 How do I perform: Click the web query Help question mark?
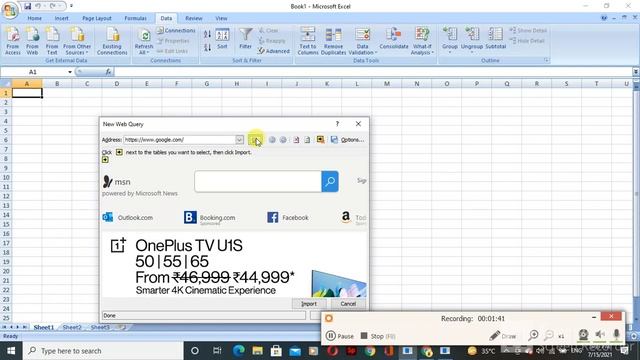point(337,124)
